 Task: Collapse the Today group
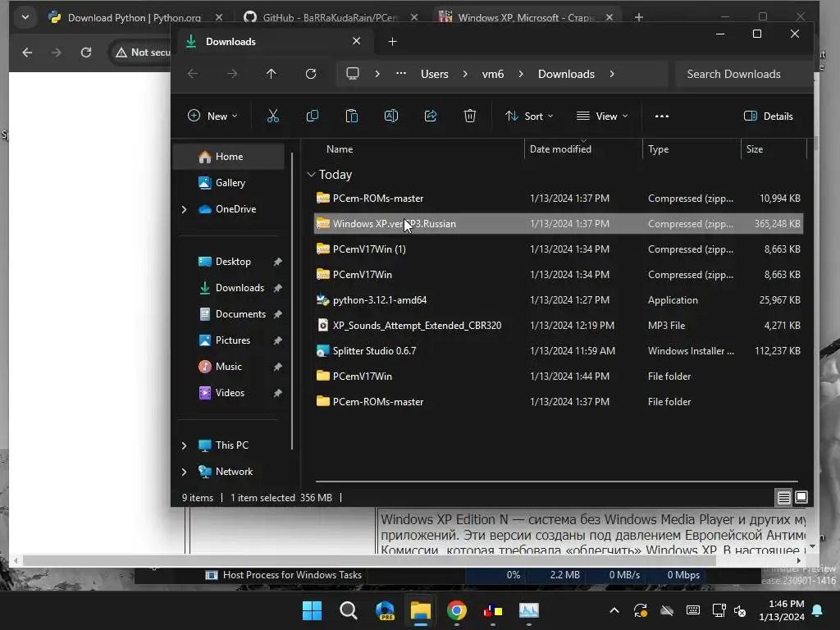click(311, 175)
